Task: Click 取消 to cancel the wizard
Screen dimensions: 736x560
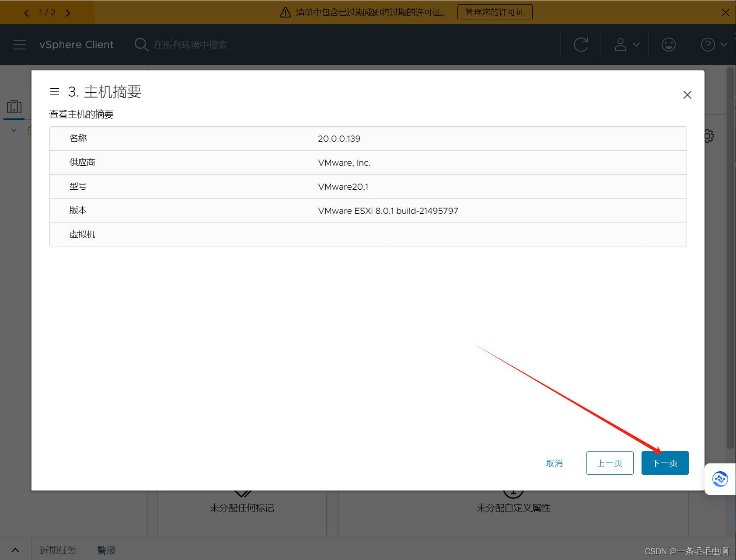Action: tap(554, 463)
